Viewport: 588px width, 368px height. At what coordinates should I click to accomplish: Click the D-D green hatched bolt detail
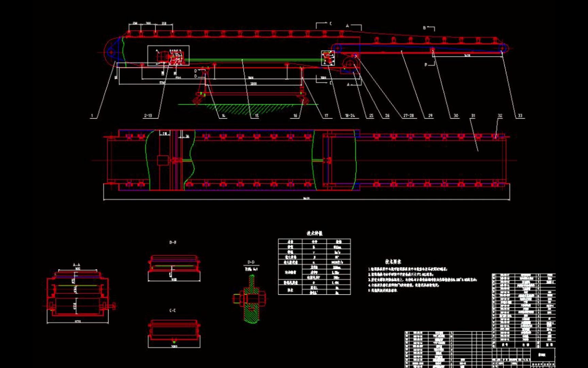tap(250, 299)
